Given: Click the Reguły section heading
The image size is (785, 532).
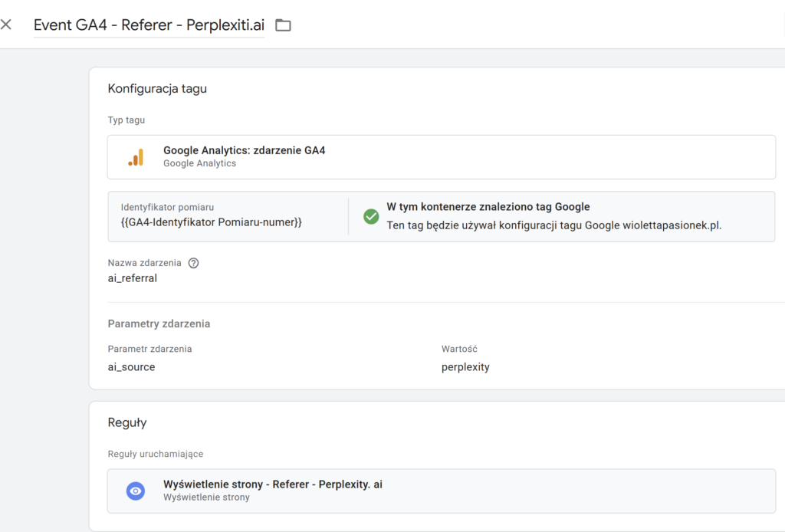Looking at the screenshot, I should [127, 422].
